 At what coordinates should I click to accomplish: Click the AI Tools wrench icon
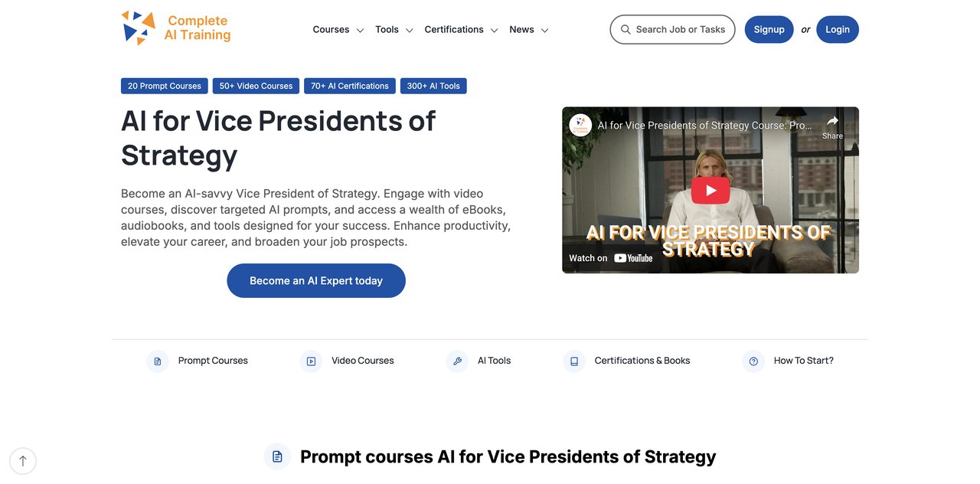(457, 361)
